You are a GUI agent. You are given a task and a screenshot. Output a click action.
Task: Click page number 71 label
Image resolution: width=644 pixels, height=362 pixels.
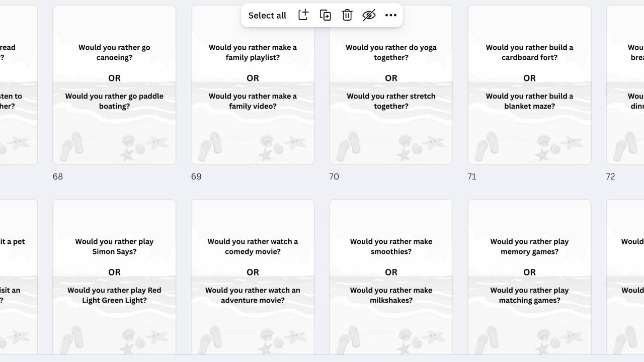click(x=472, y=176)
